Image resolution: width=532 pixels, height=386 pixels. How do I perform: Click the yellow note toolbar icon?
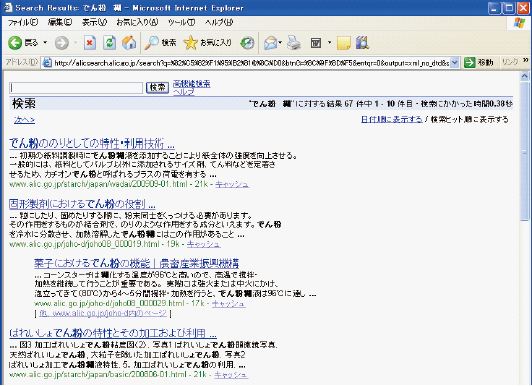point(343,43)
